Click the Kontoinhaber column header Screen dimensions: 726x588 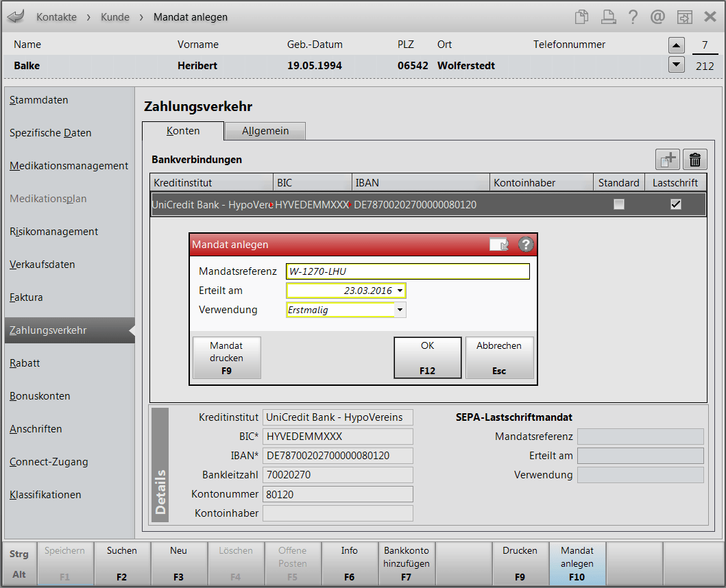point(542,183)
